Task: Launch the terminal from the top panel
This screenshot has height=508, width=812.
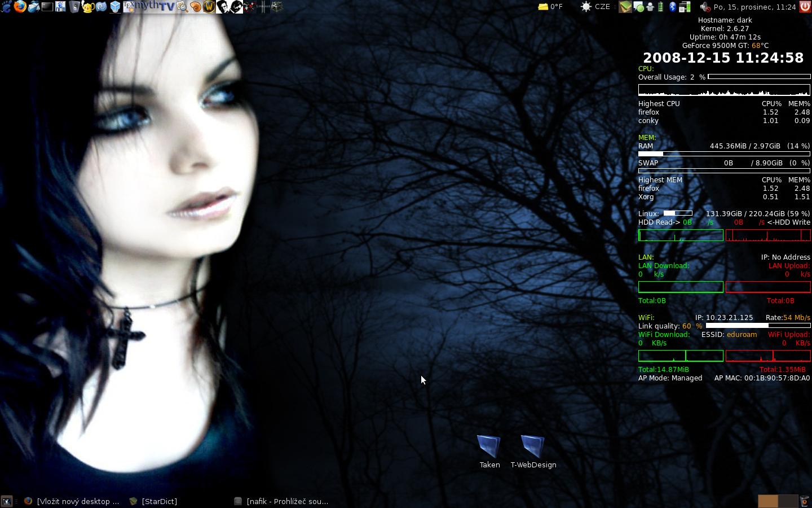Action: click(x=47, y=7)
